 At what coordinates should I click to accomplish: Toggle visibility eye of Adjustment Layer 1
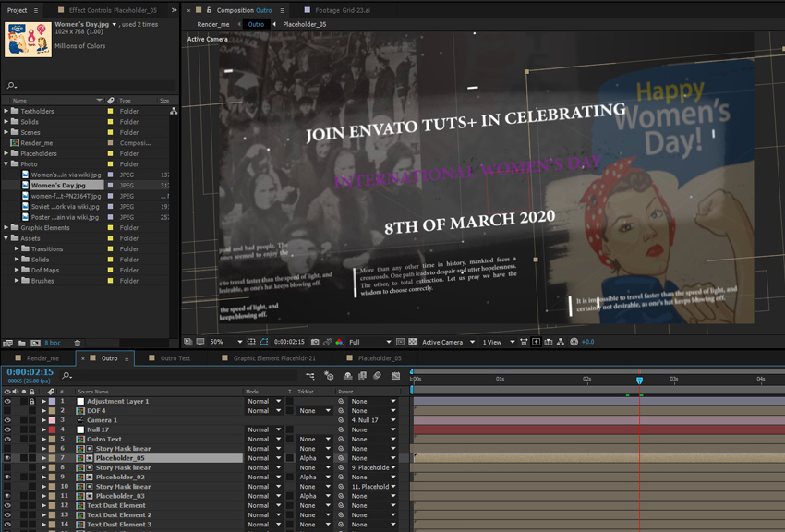point(7,401)
